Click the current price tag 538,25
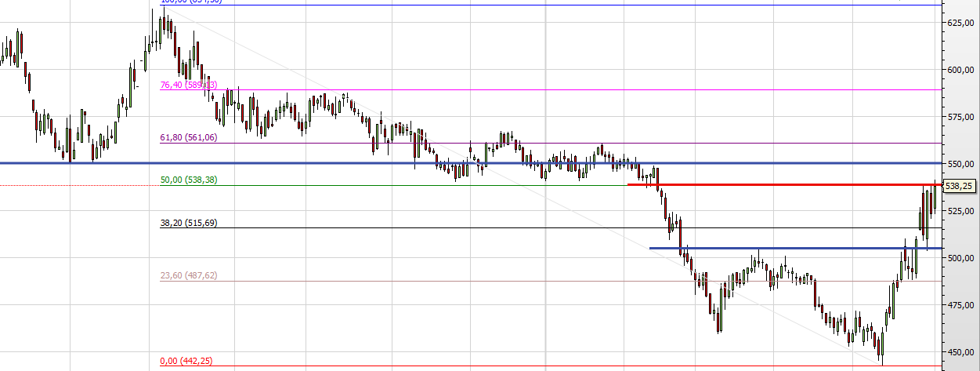Viewport: 980px width, 371px height. tap(960, 187)
